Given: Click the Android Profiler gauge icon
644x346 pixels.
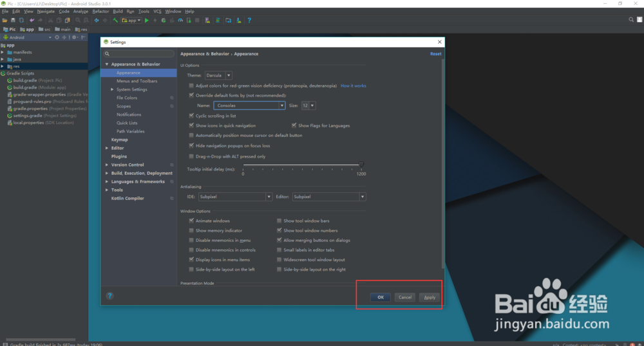Looking at the screenshot, I should coord(180,20).
